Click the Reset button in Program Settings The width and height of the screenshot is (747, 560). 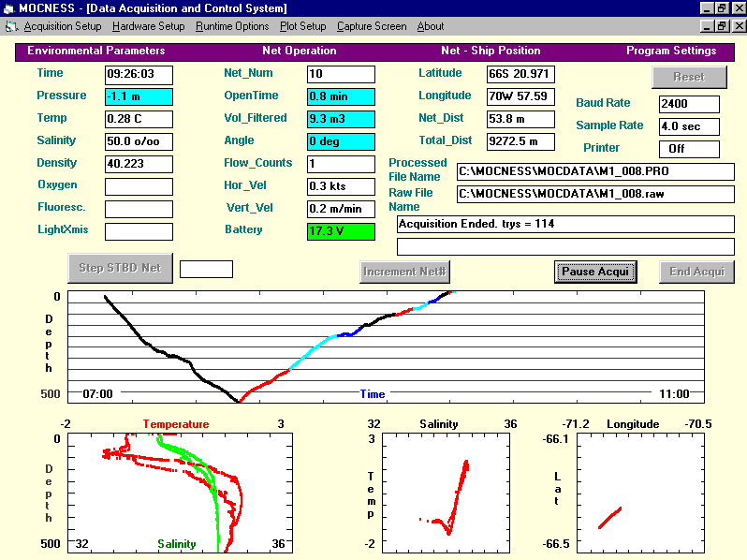click(690, 77)
